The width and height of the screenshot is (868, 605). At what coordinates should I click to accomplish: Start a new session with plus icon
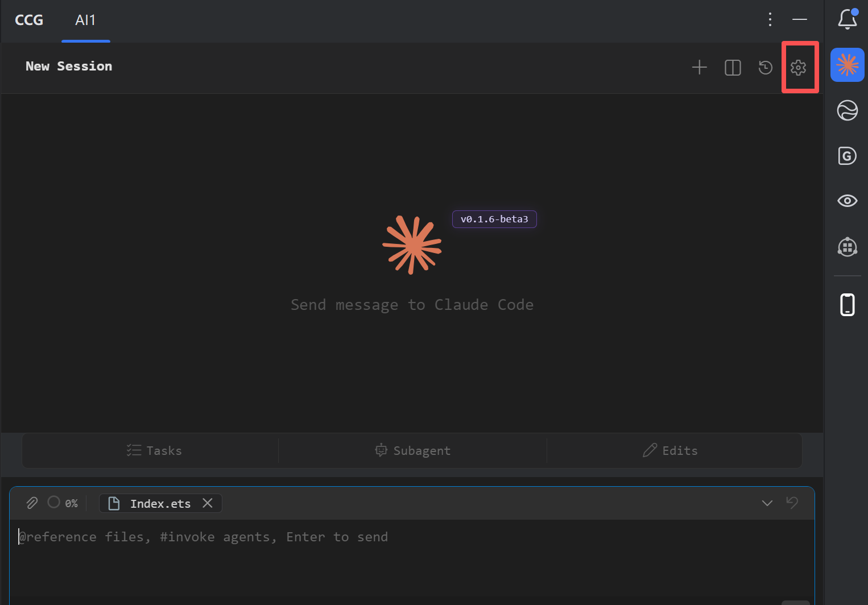pyautogui.click(x=699, y=67)
